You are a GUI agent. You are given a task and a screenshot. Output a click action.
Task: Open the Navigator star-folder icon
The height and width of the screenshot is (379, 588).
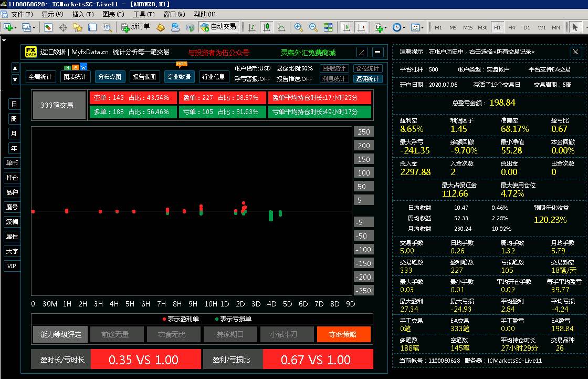pos(78,27)
